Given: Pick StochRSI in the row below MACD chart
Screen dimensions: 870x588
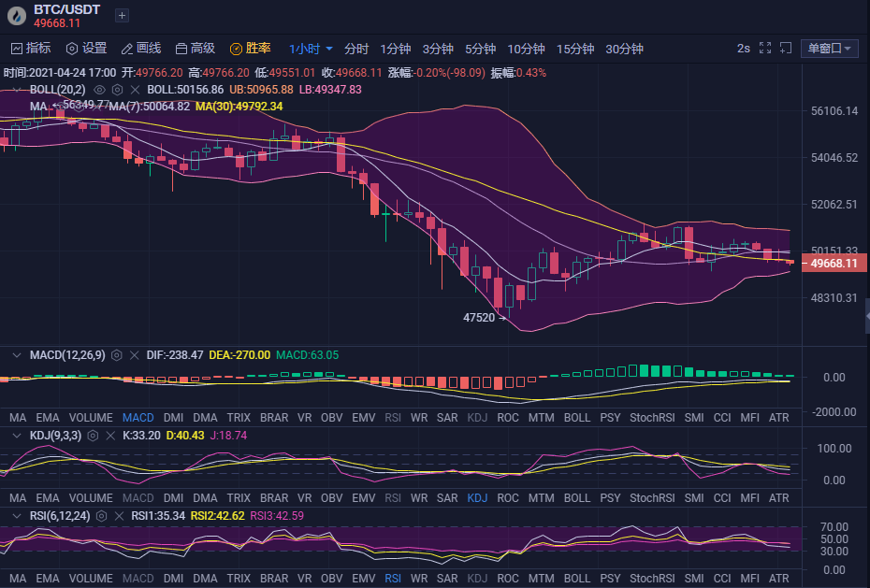Looking at the screenshot, I should click(652, 417).
